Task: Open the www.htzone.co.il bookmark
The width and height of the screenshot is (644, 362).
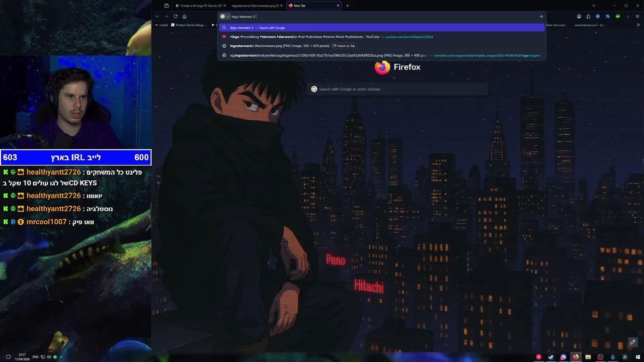Action: coord(589,25)
